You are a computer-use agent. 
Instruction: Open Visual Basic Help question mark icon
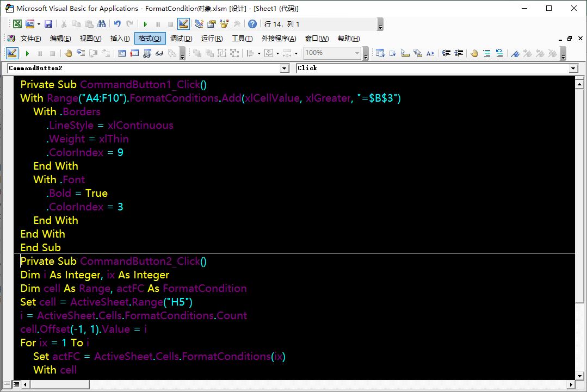(x=252, y=24)
